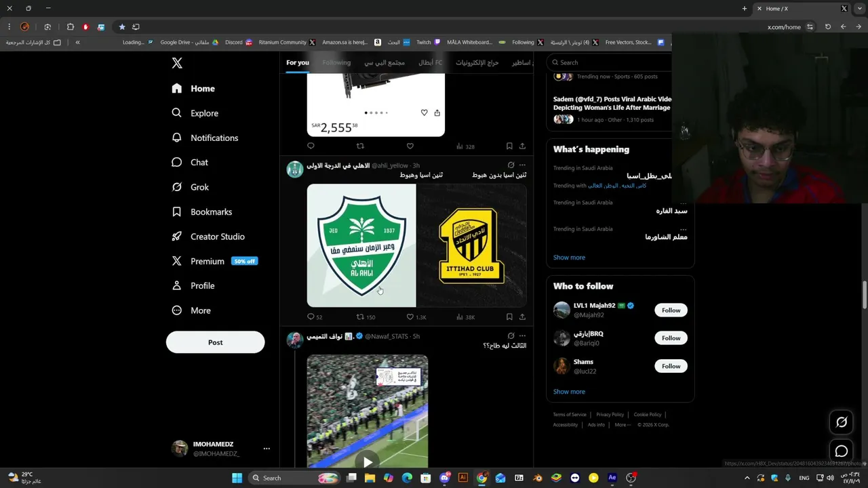
Task: Like the 2,555 SAR product post
Action: pyautogui.click(x=410, y=146)
